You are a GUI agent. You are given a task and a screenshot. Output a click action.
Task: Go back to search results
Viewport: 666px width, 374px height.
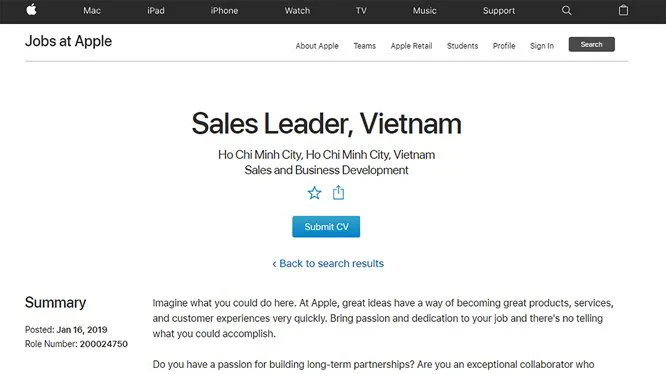[x=328, y=264]
